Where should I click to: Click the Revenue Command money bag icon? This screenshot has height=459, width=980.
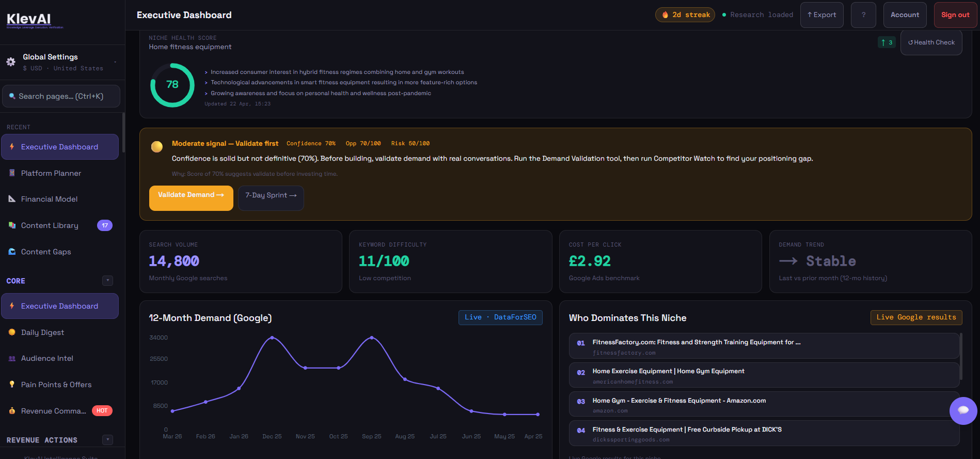[x=12, y=411]
